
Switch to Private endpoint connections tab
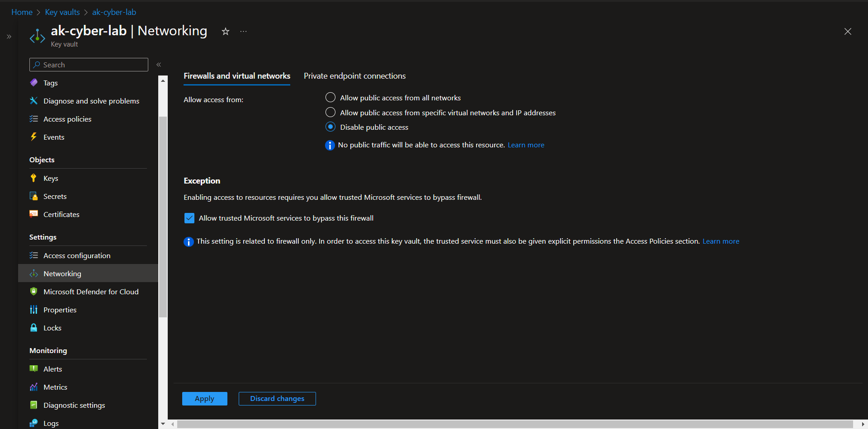355,76
